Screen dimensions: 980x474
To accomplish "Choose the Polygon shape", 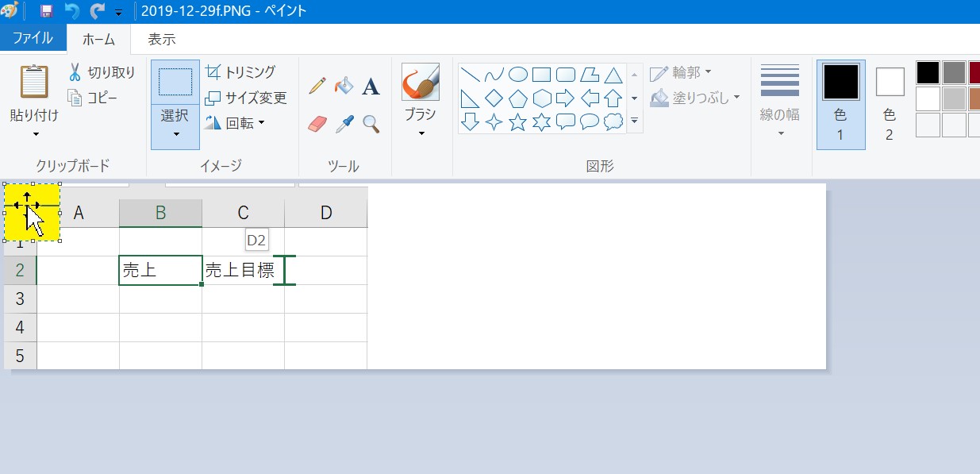I will click(590, 75).
